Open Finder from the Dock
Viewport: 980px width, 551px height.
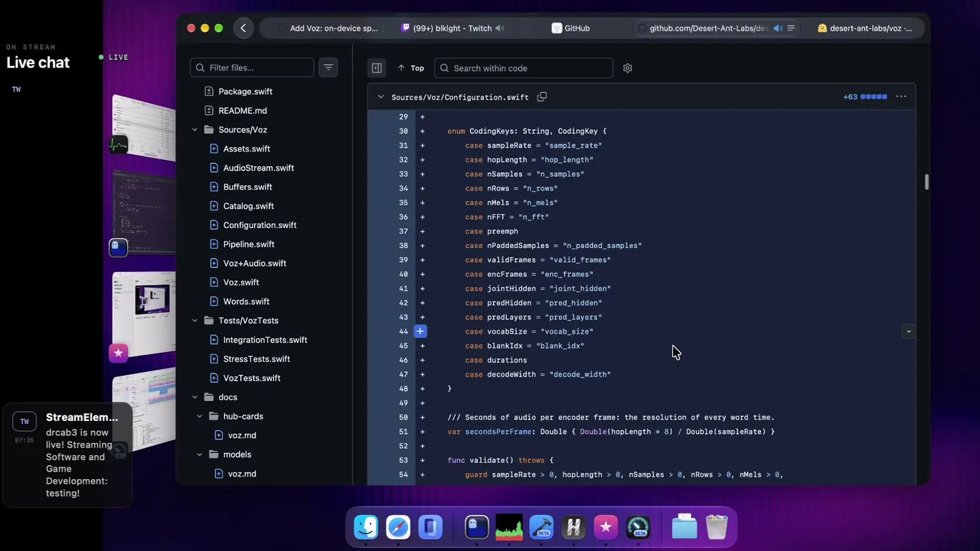(366, 527)
